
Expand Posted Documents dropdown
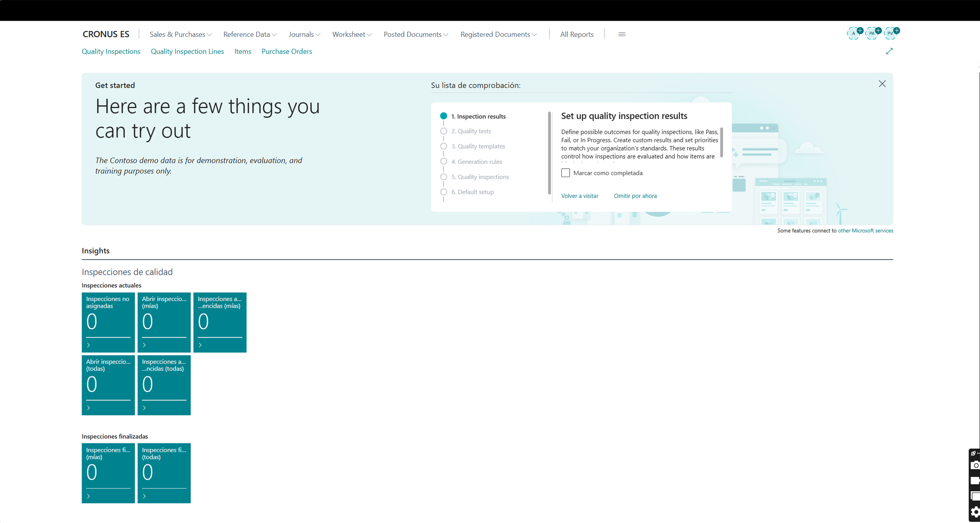click(416, 34)
